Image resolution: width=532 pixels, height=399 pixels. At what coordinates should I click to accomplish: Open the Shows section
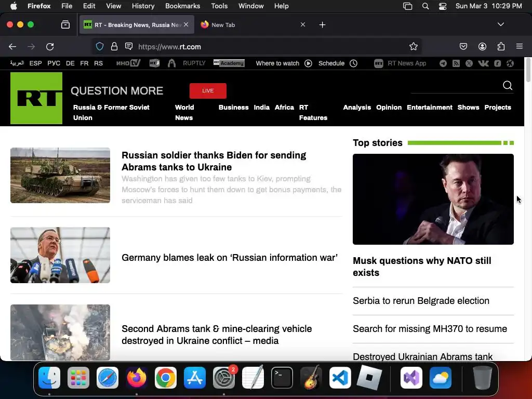[x=468, y=107]
